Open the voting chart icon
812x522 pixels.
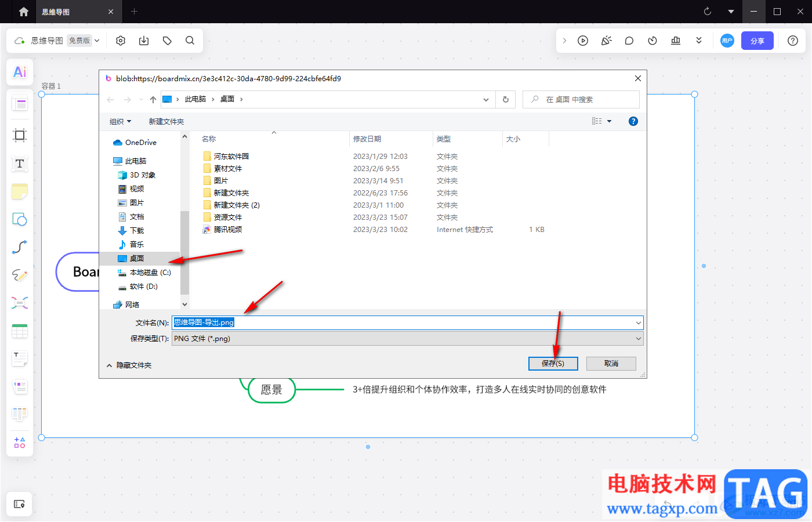click(x=676, y=41)
